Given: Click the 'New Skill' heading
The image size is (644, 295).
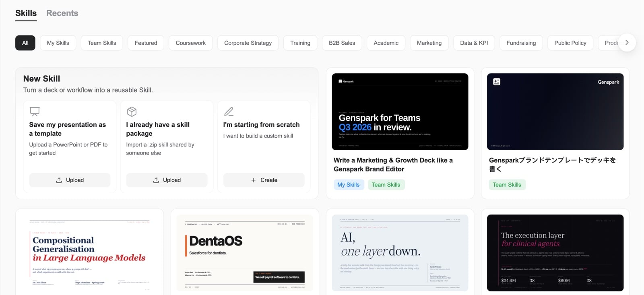Looking at the screenshot, I should [x=41, y=79].
